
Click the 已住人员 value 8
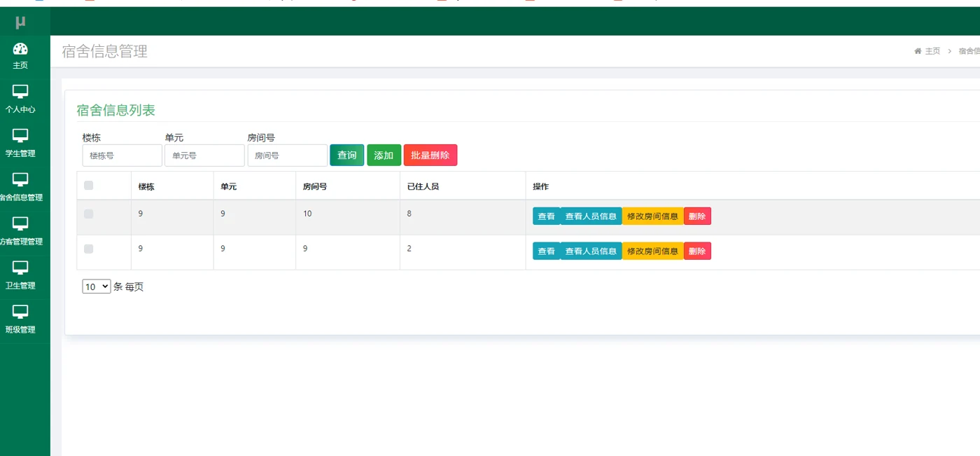click(409, 214)
